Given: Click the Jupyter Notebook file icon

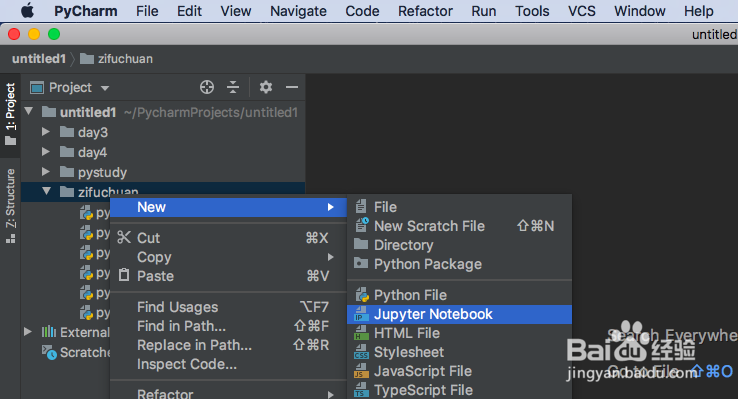Looking at the screenshot, I should click(x=361, y=314).
